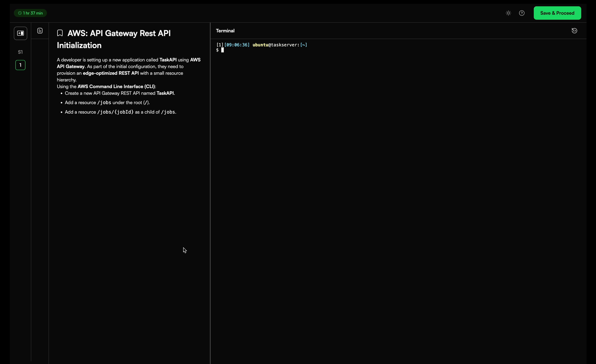Switch theme using the sun icon
Image resolution: width=596 pixels, height=364 pixels.
508,13
